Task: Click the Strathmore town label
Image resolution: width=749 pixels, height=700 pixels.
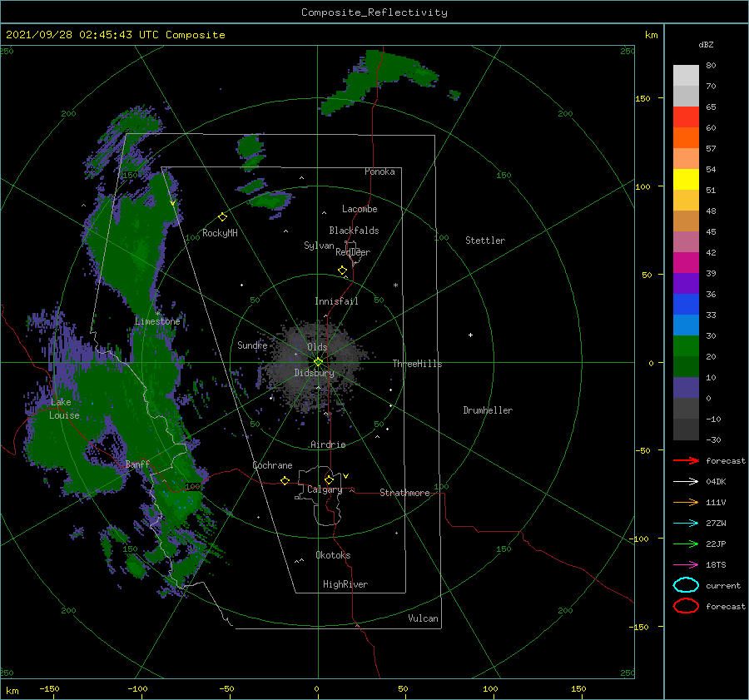Action: coord(404,493)
